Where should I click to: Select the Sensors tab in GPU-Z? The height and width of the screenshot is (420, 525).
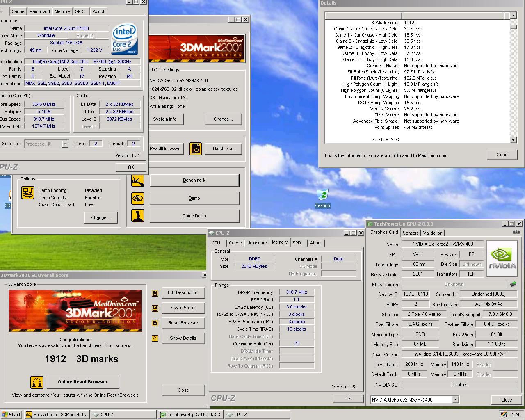point(411,233)
